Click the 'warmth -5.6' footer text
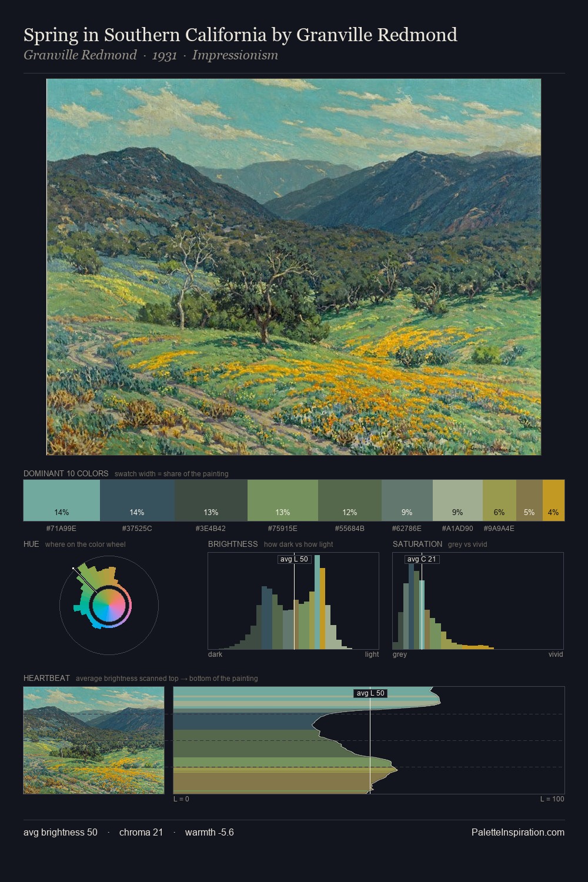 [x=209, y=833]
